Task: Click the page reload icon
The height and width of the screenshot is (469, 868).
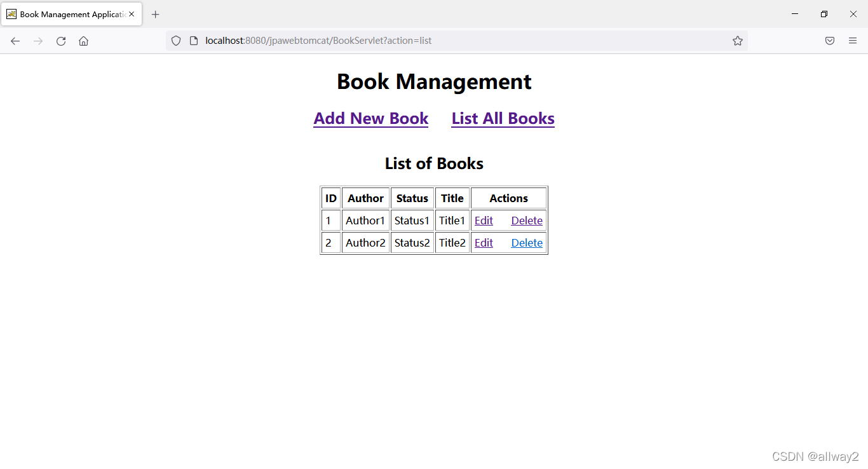Action: (x=60, y=41)
